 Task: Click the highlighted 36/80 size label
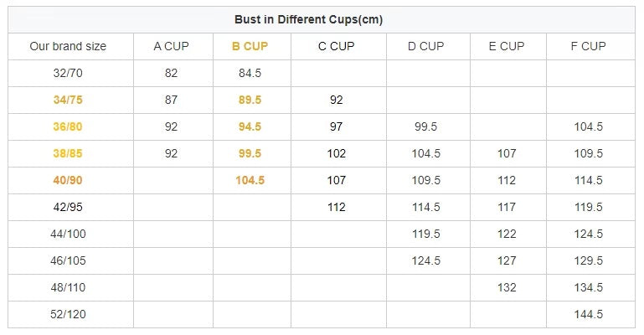pos(68,126)
